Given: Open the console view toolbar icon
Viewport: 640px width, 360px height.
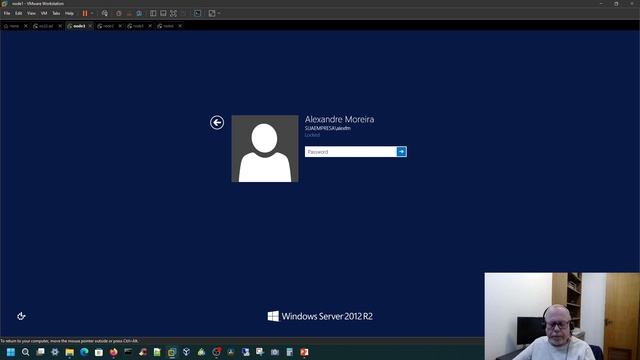Looking at the screenshot, I should tap(198, 13).
